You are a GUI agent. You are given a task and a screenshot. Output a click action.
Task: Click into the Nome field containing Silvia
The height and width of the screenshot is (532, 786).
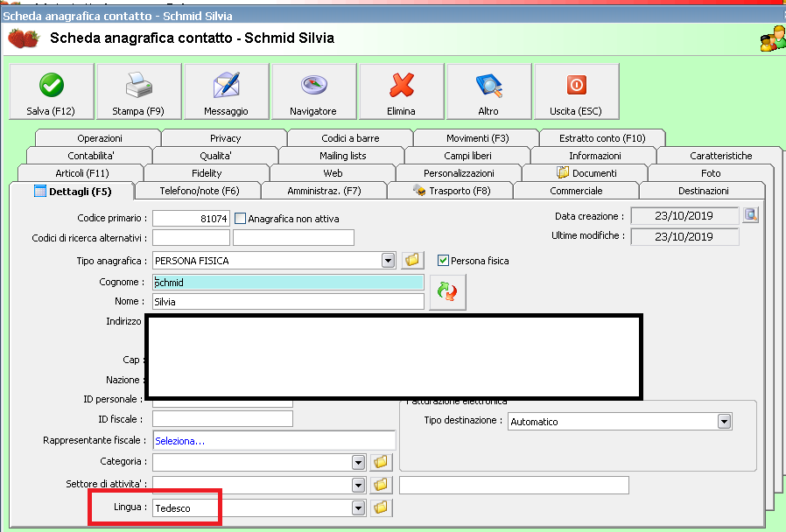pos(288,302)
